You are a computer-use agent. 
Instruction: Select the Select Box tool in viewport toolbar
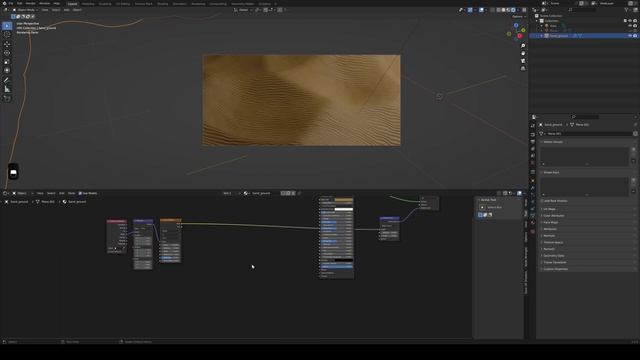click(7, 26)
